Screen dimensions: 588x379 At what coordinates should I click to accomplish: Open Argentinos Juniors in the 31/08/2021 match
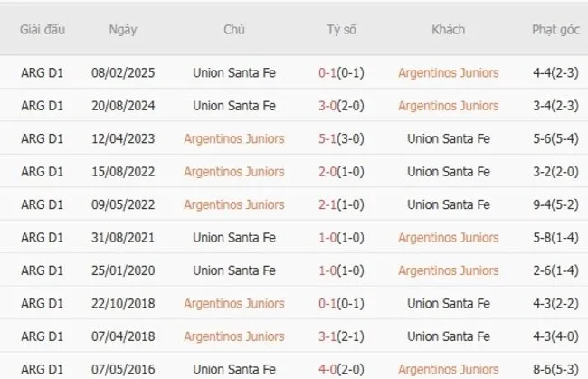click(448, 238)
